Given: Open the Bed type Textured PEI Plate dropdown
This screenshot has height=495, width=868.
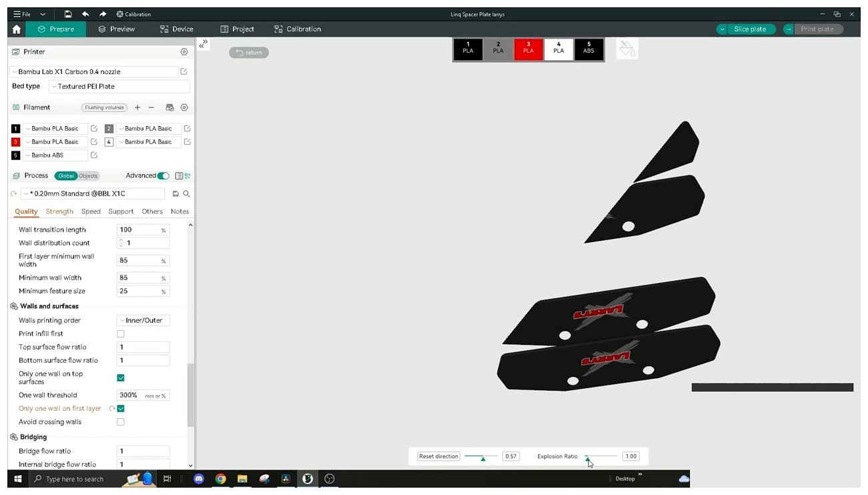Looking at the screenshot, I should pyautogui.click(x=119, y=87).
